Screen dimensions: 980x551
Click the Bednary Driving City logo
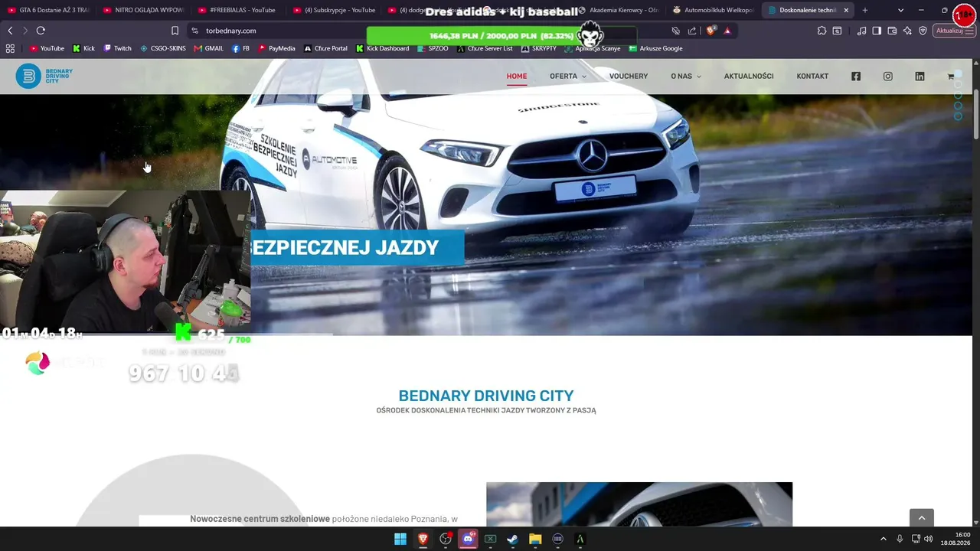(44, 76)
